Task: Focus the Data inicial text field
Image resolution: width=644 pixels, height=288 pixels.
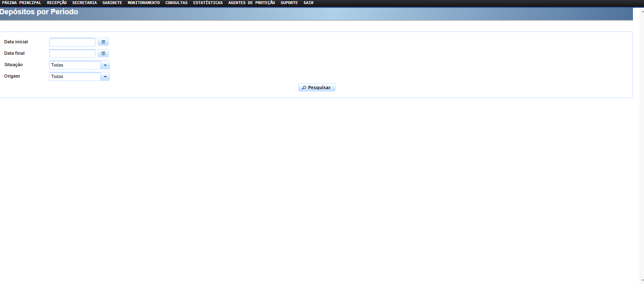Action: (x=72, y=42)
